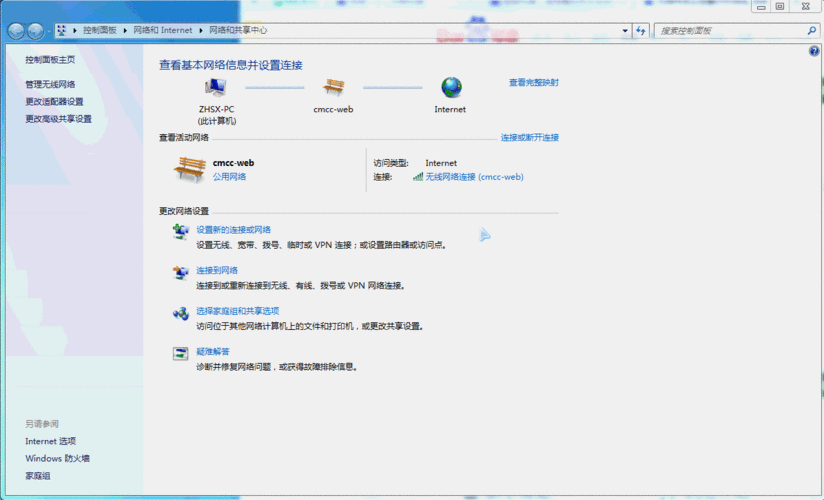Click the 设置新的连接或网络 link
The width and height of the screenshot is (824, 500).
click(234, 230)
